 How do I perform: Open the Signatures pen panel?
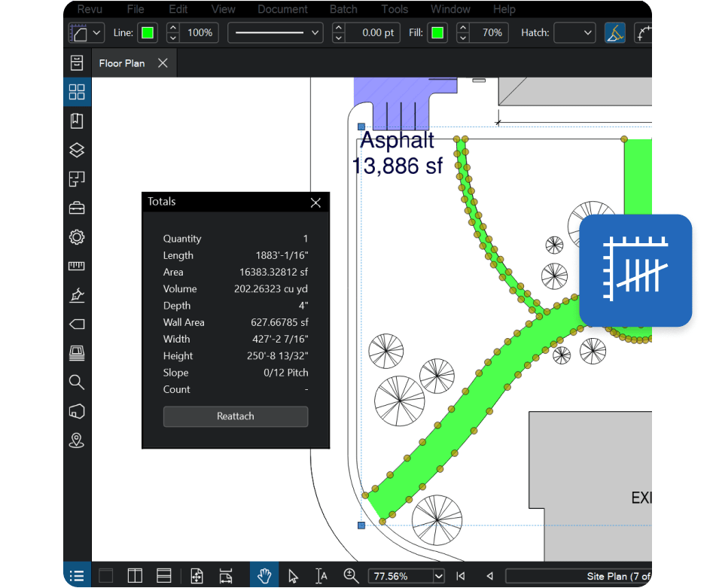tap(77, 295)
